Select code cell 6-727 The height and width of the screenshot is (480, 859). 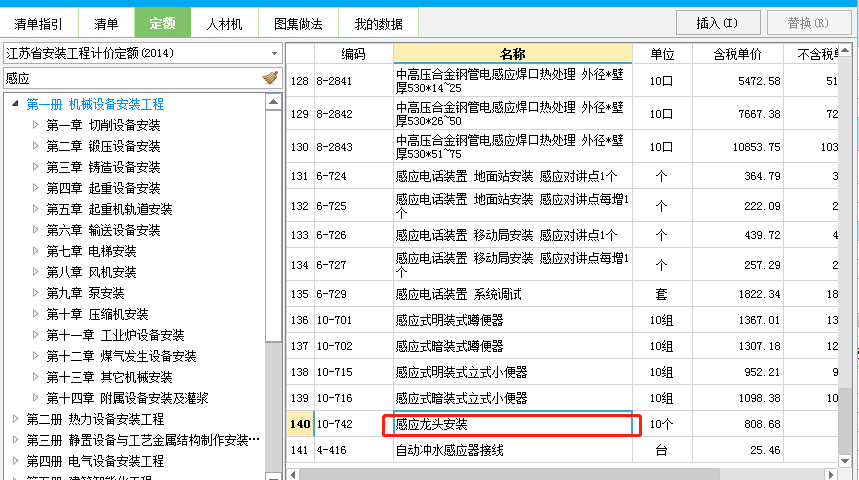(353, 265)
